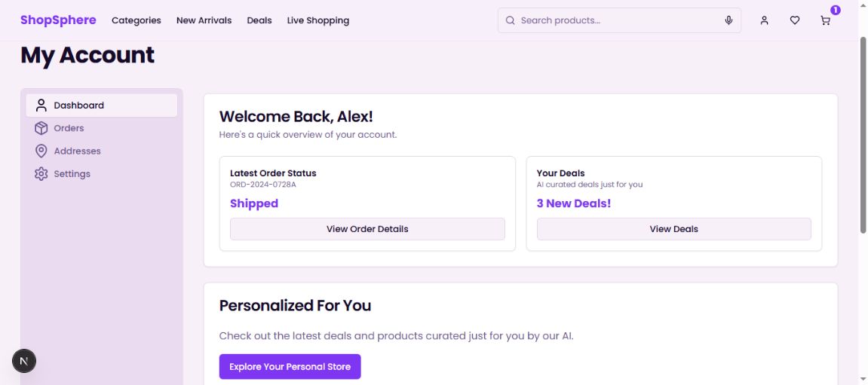Visit the Live Shopping page

317,20
